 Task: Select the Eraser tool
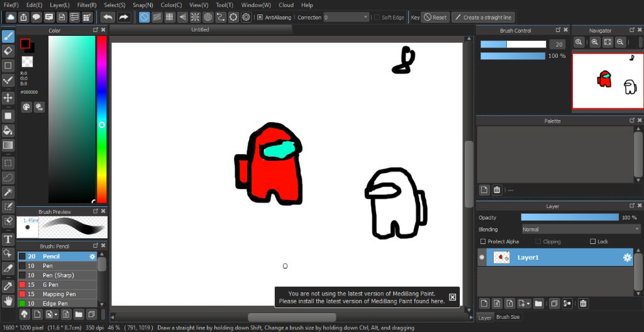8,51
